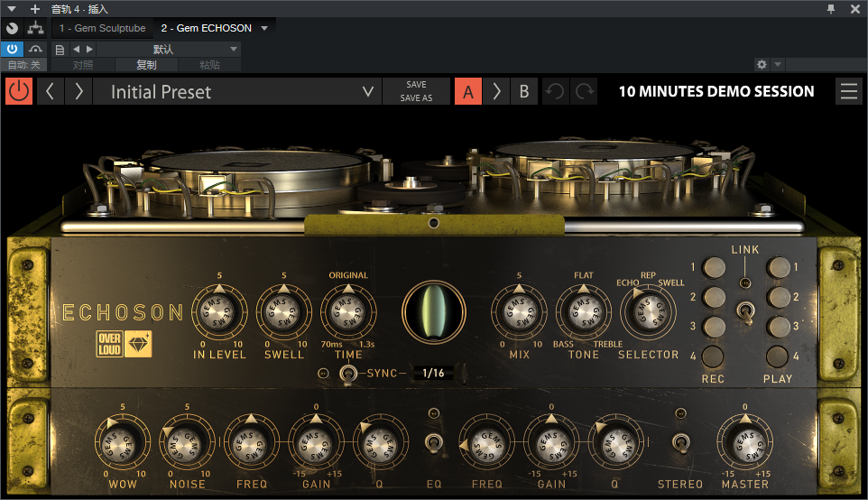The image size is (868, 500).
Task: Open the hamburger menu icon
Action: [x=849, y=91]
